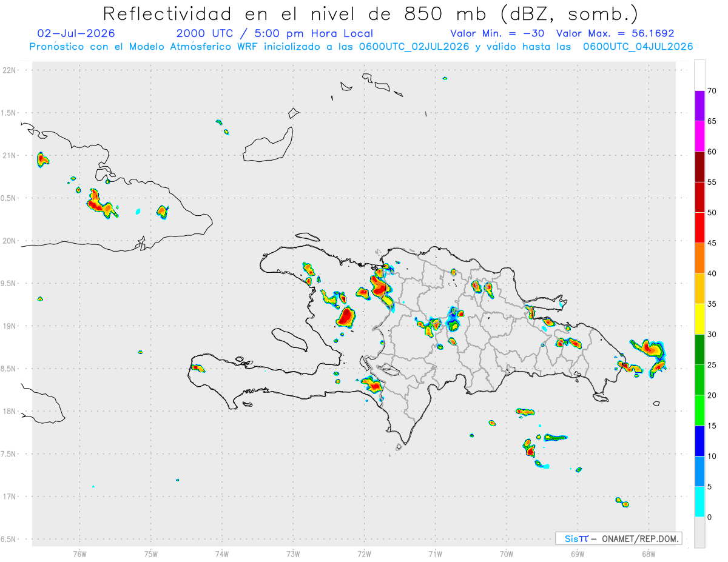Pick the cyan 0-5 dBZ colorbar segment
Viewport: 728px width, 562px height.
[x=699, y=502]
